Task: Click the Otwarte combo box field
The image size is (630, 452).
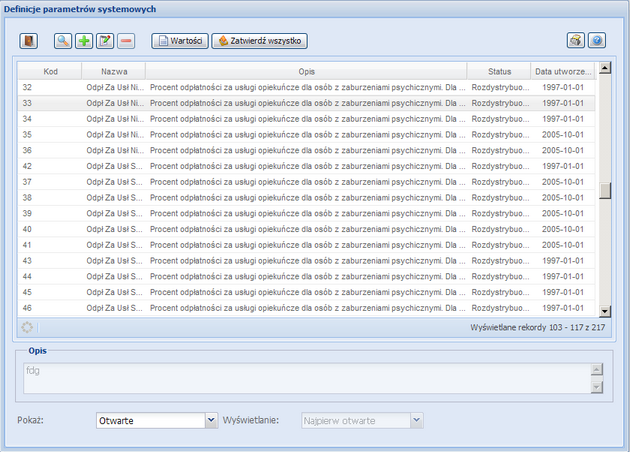Action: pos(151,421)
